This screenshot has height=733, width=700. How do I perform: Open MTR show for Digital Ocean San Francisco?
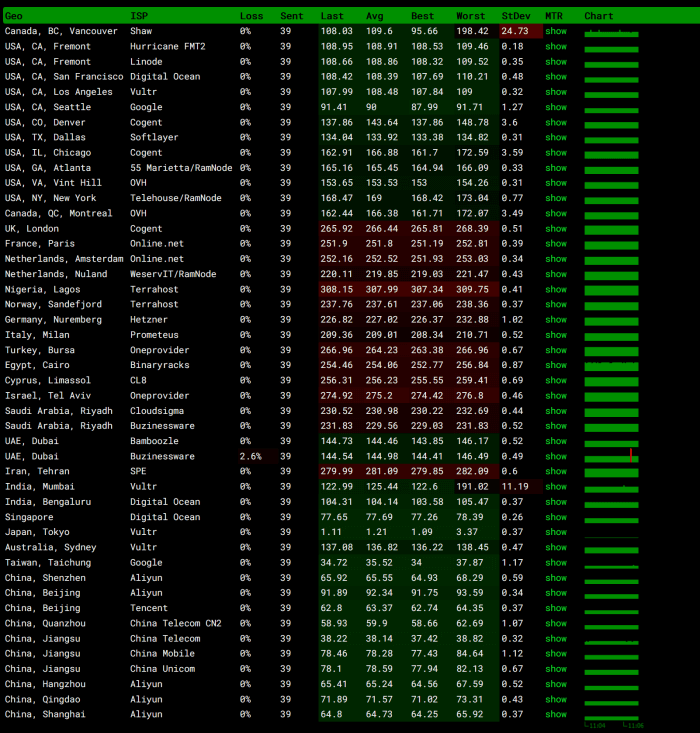pos(556,77)
